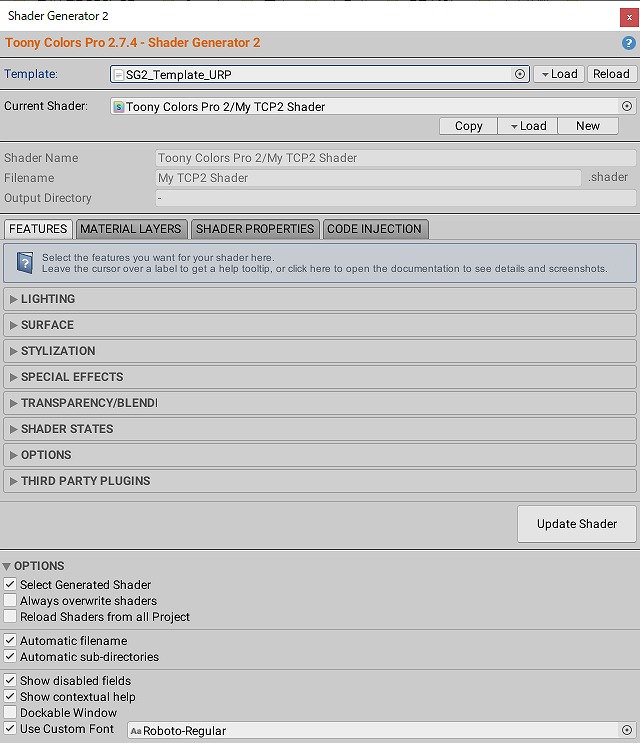
Task: Enable Always overwrite shaders
Action: 10,600
